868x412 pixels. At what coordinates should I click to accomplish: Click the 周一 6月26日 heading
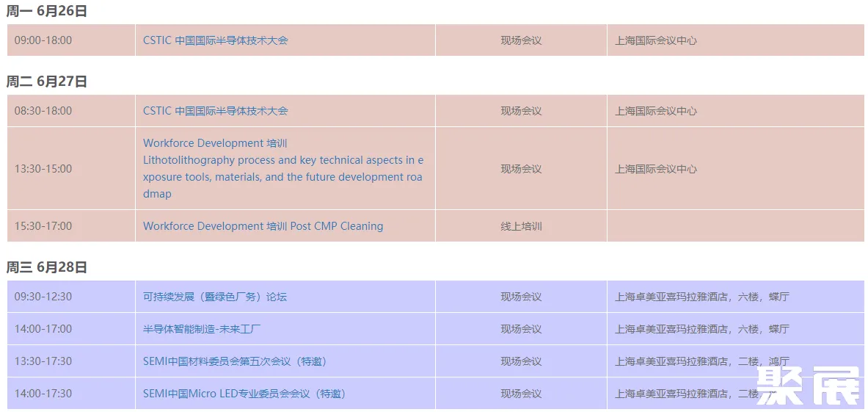click(47, 11)
